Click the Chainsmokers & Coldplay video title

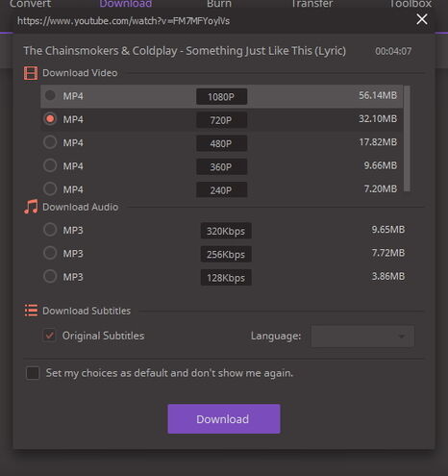185,51
